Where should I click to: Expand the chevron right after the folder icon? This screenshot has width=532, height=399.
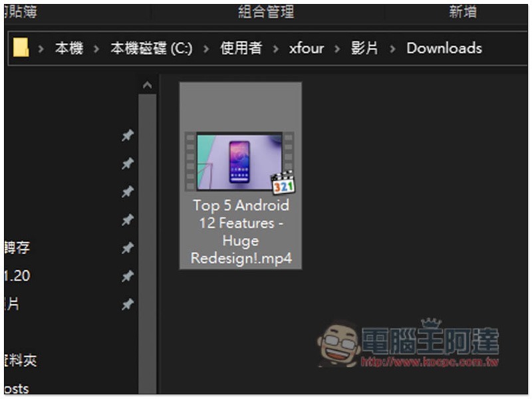coord(41,49)
